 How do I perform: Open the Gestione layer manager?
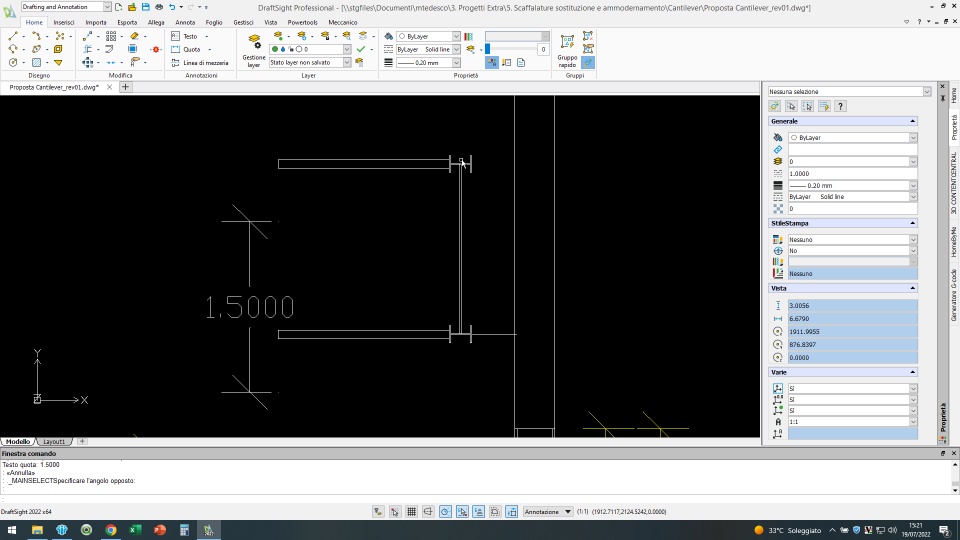point(254,50)
